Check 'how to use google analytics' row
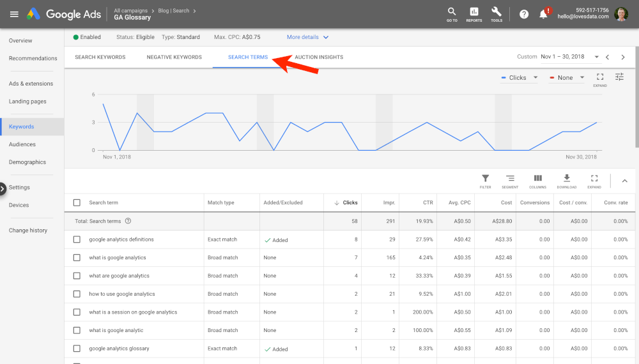 coord(77,294)
